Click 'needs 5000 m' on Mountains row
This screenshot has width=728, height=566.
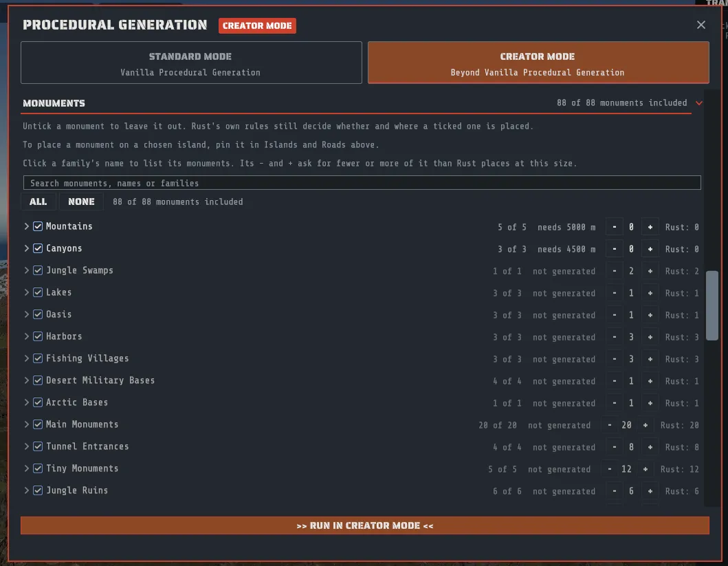pos(566,227)
